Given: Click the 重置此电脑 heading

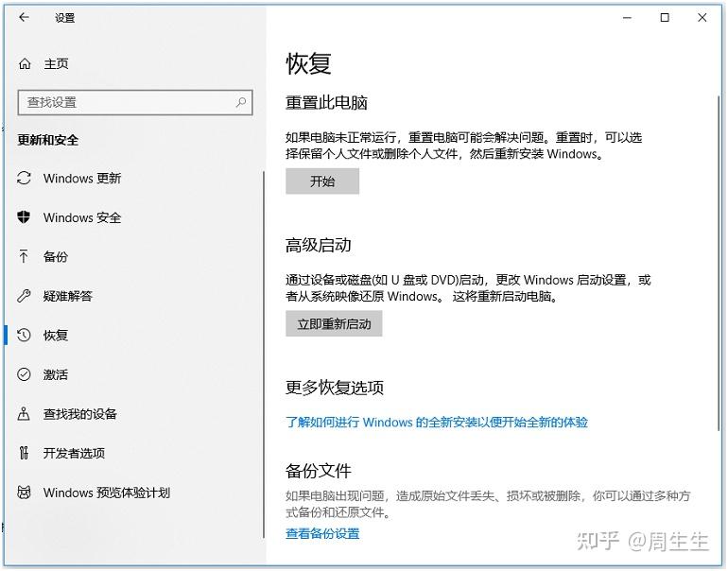Looking at the screenshot, I should (x=326, y=103).
